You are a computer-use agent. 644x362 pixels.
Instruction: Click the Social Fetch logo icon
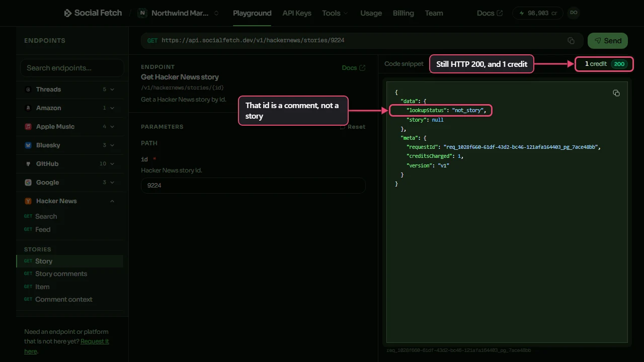(68, 13)
